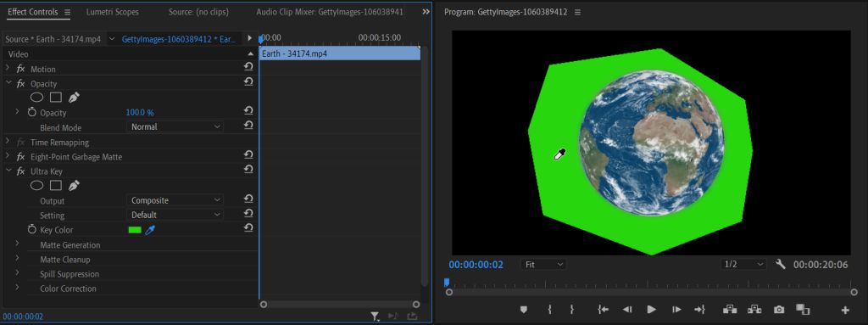Open the Program monitor panel menu
The width and height of the screenshot is (868, 325).
(577, 12)
